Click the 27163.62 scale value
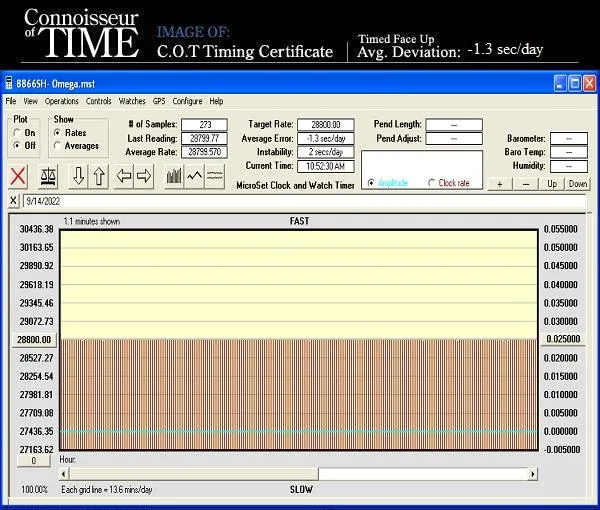Screen dimensions: 600x510 [36, 449]
